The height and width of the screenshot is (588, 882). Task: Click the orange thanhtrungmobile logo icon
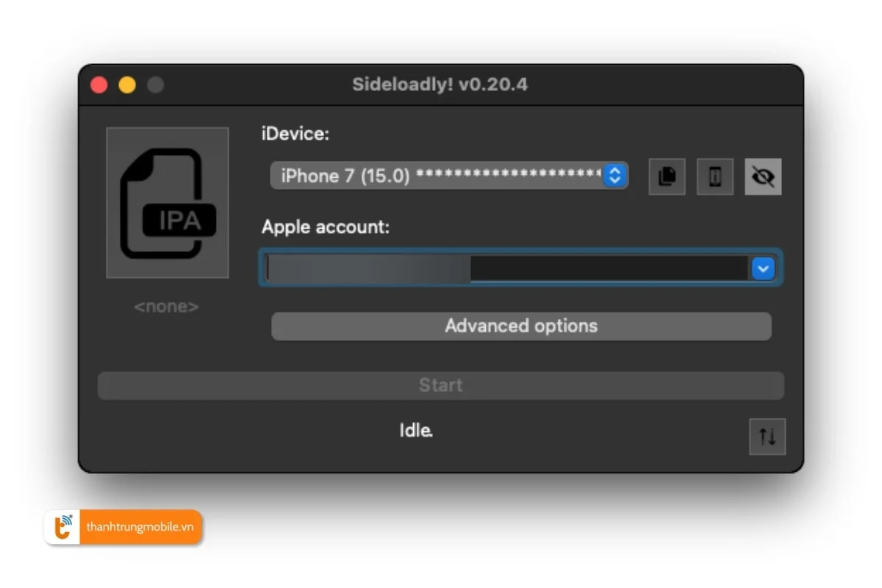(x=64, y=527)
